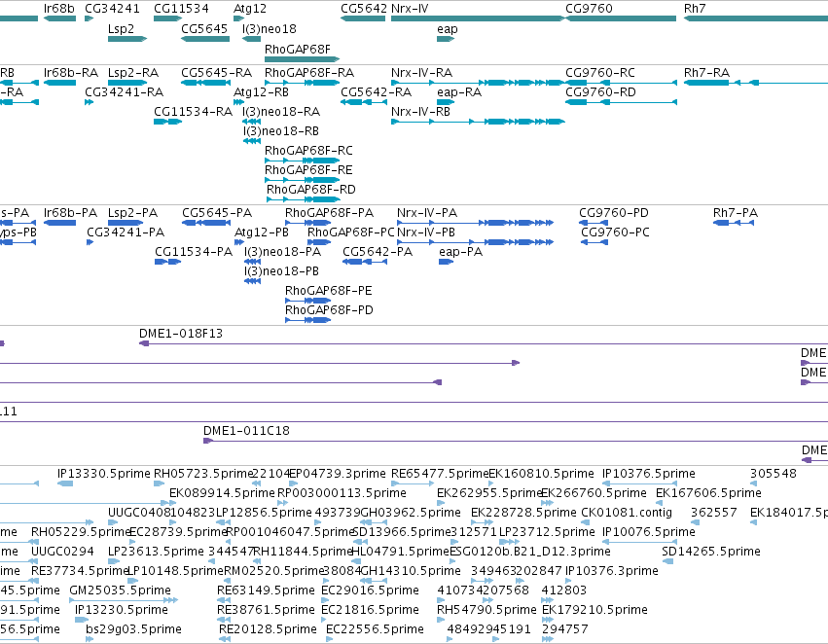828x644 pixels.
Task: Open transcript CG9760-RD
Action: tap(600, 91)
